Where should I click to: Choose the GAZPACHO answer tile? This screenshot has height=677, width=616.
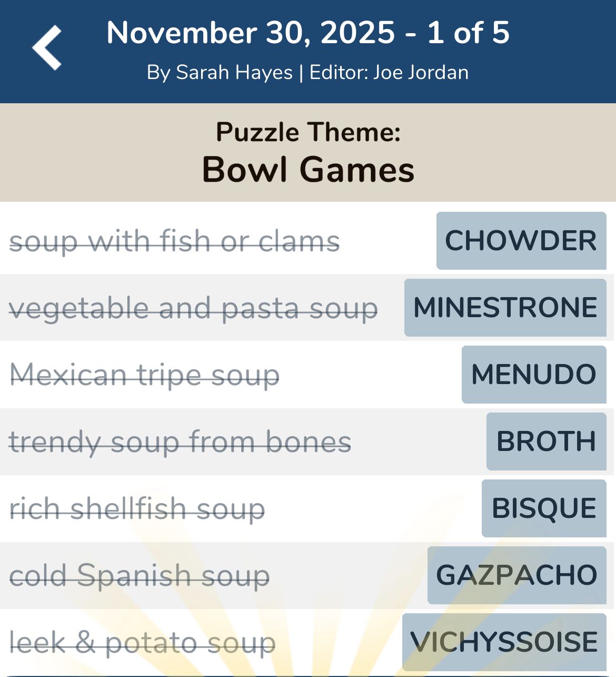(516, 575)
